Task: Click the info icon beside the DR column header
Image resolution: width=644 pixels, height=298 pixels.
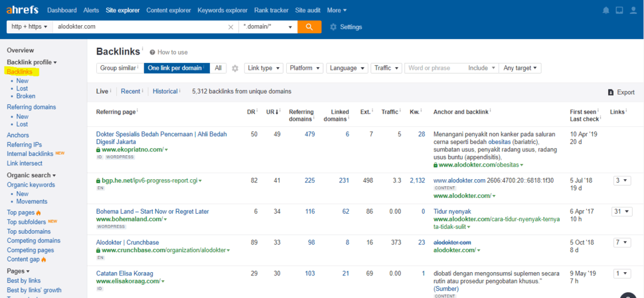Action: pyautogui.click(x=257, y=111)
